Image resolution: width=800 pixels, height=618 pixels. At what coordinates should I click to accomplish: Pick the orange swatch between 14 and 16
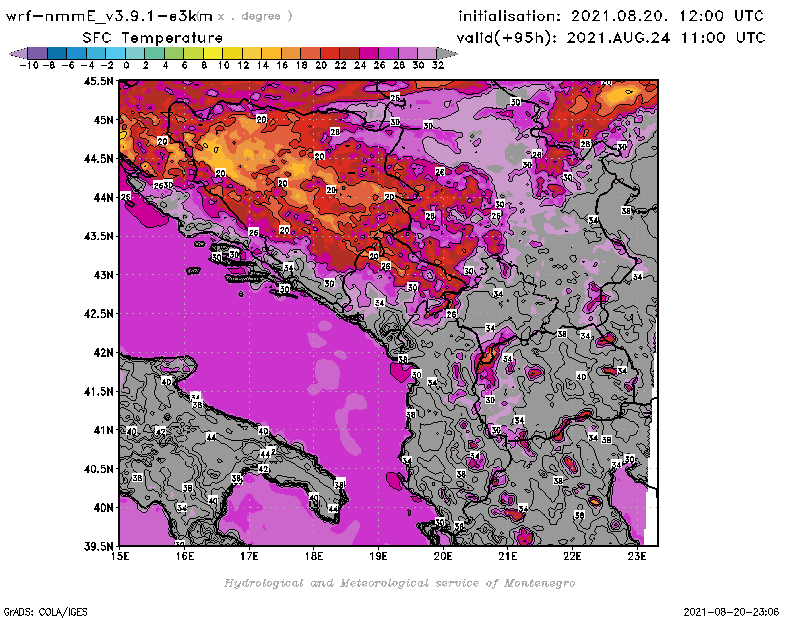pyautogui.click(x=272, y=54)
